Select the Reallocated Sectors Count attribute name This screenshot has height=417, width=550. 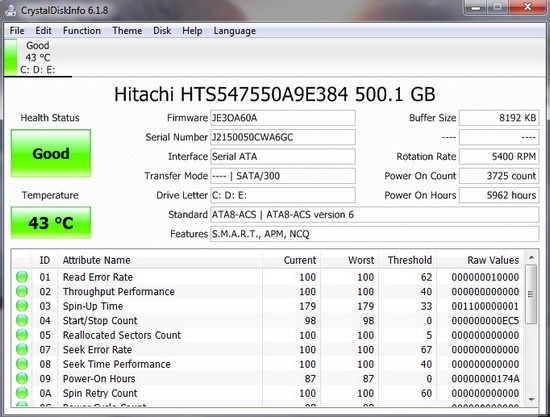[122, 335]
